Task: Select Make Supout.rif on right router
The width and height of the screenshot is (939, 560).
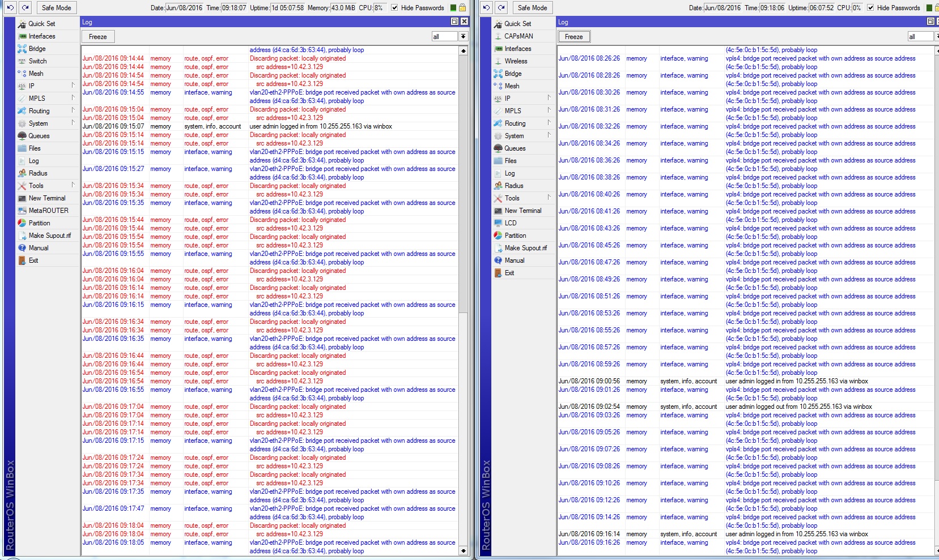Action: (524, 247)
